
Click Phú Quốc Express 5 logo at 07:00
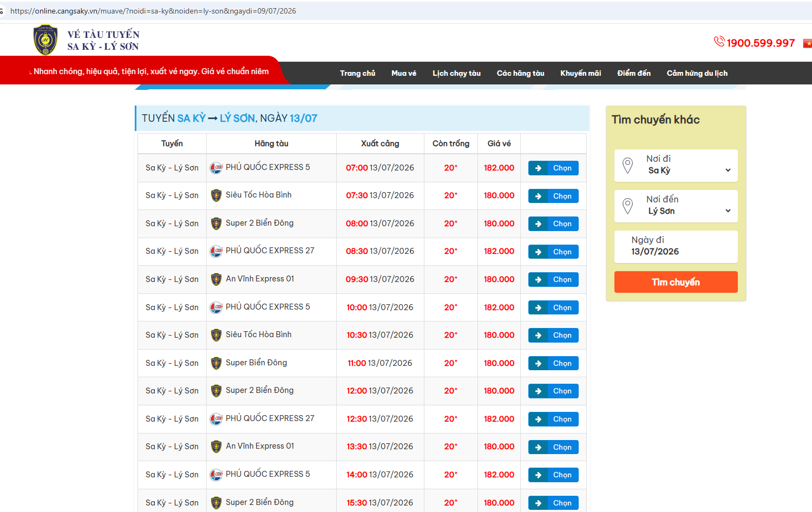216,168
